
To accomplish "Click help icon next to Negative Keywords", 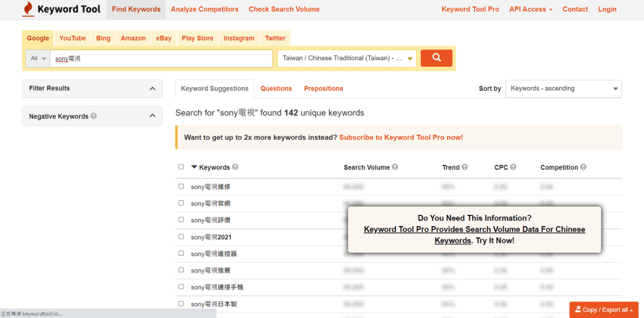I will point(94,116).
